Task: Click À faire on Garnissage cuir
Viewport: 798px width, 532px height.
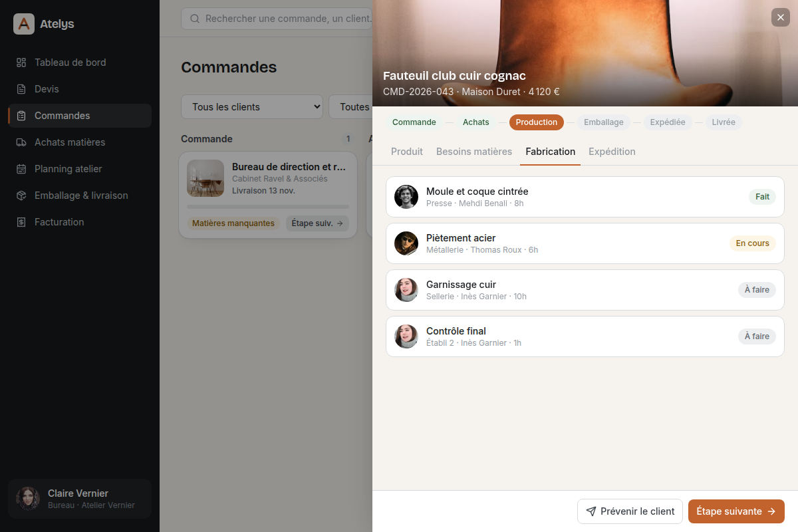Action: pos(757,290)
